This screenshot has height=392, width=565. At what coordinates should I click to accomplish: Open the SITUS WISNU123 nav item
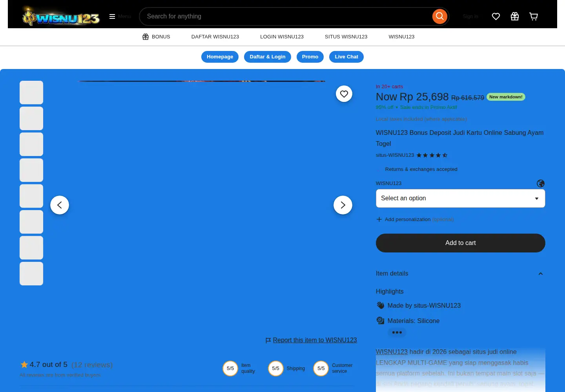(346, 37)
